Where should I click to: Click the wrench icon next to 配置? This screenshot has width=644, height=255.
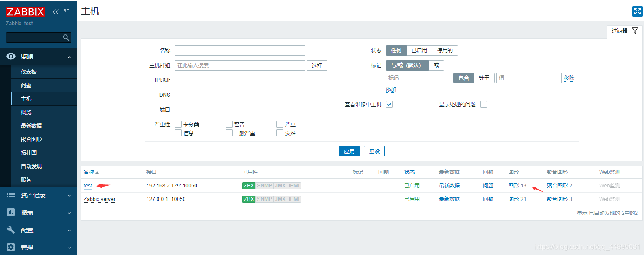11,230
